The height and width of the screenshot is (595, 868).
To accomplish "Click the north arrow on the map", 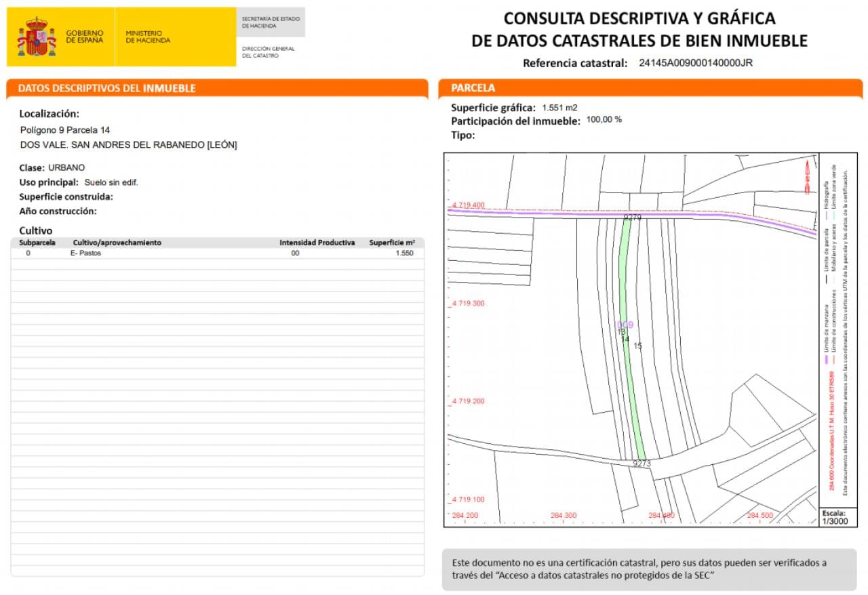I will (807, 176).
